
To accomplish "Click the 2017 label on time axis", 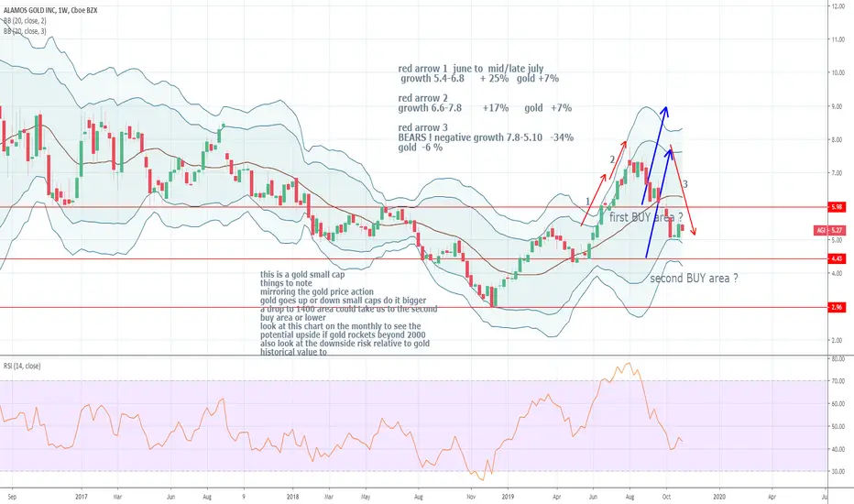I will [x=82, y=497].
